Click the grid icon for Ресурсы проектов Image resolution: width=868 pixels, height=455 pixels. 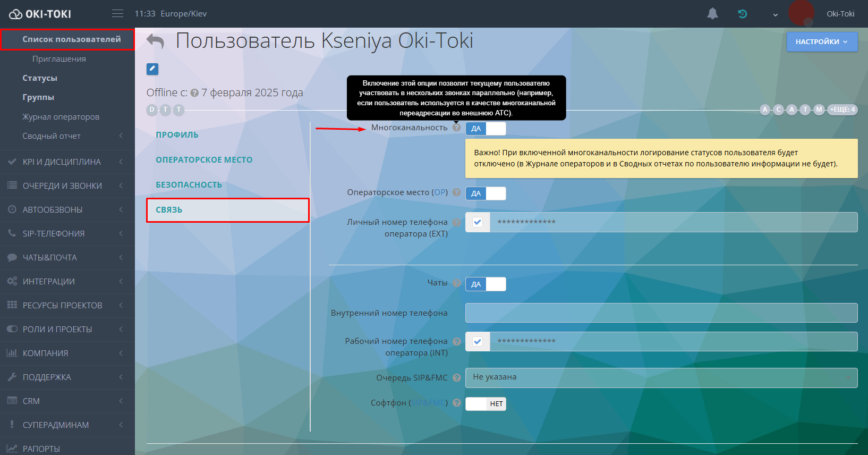click(x=12, y=305)
